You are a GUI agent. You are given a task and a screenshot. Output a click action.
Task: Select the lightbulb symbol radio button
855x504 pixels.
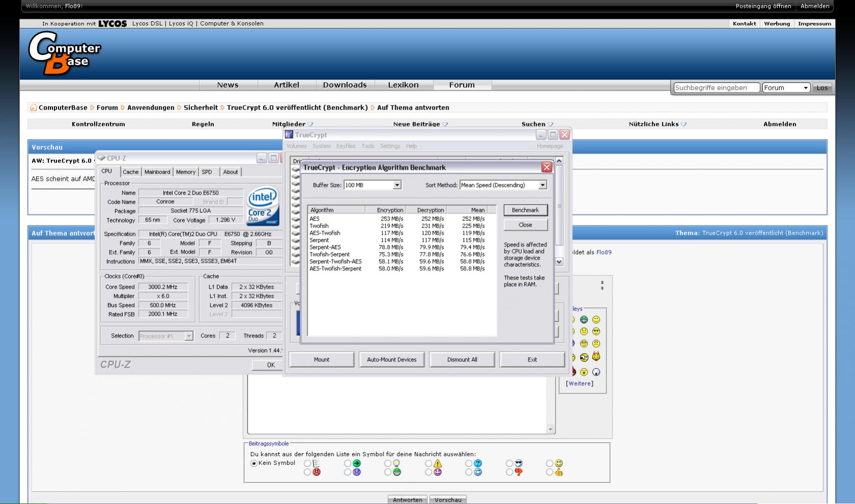pyautogui.click(x=388, y=463)
